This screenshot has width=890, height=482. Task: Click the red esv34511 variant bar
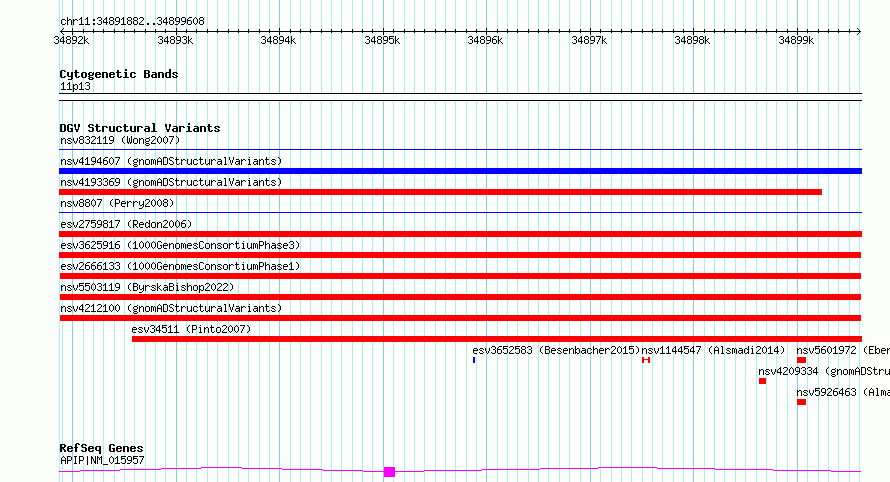tap(497, 339)
